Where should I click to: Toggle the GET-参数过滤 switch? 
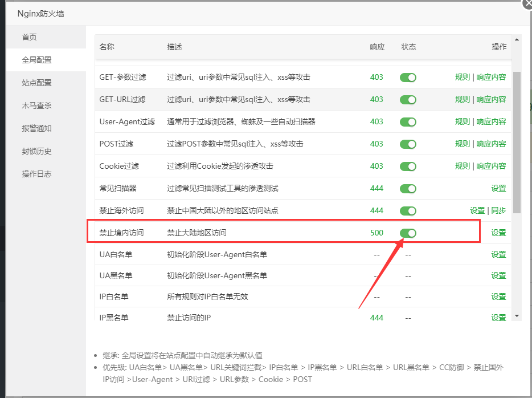(x=408, y=78)
